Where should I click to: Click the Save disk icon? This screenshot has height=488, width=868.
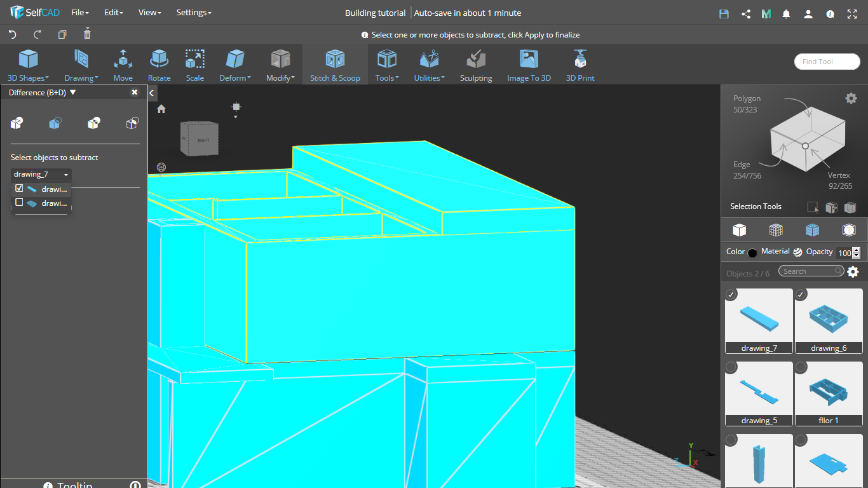[724, 13]
